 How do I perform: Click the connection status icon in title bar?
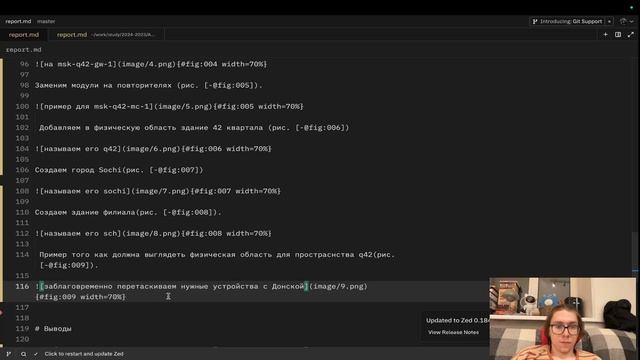(623, 21)
